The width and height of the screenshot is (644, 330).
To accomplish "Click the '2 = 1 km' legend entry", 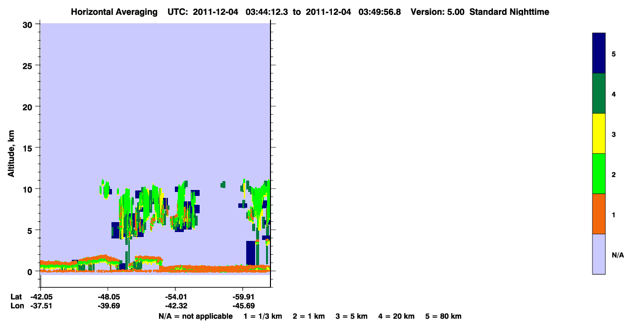I will 309,316.
